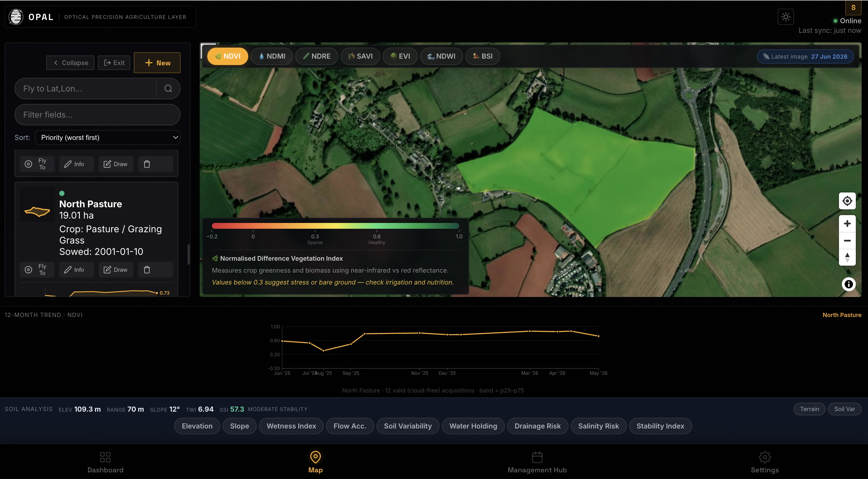
Task: Open the Settings gear navigation tab
Action: 765,462
